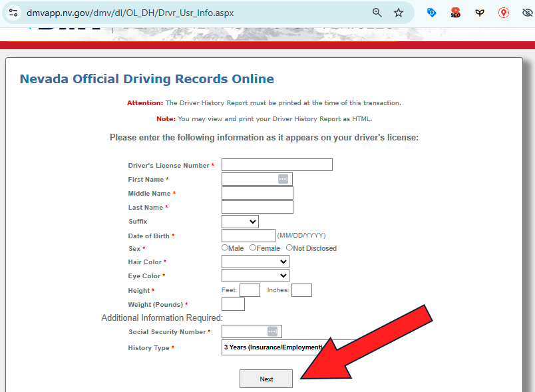Click the Social Security Number field

(x=252, y=331)
